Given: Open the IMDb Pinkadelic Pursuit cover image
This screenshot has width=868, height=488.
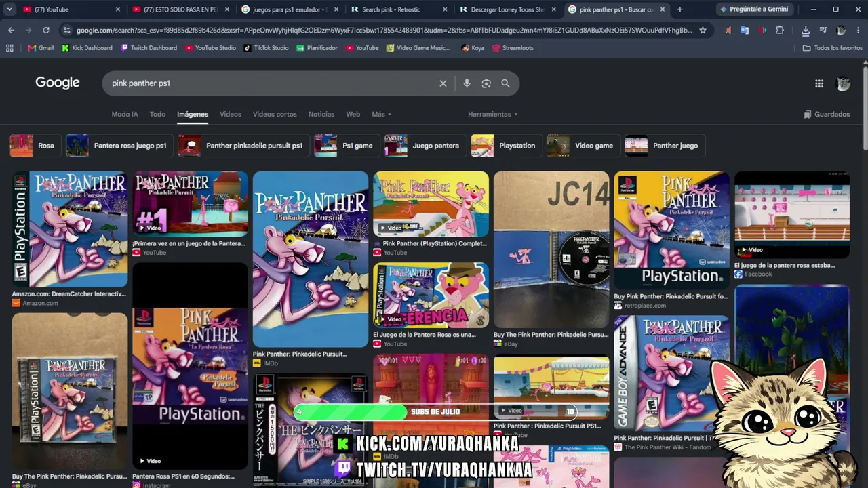Looking at the screenshot, I should 311,260.
